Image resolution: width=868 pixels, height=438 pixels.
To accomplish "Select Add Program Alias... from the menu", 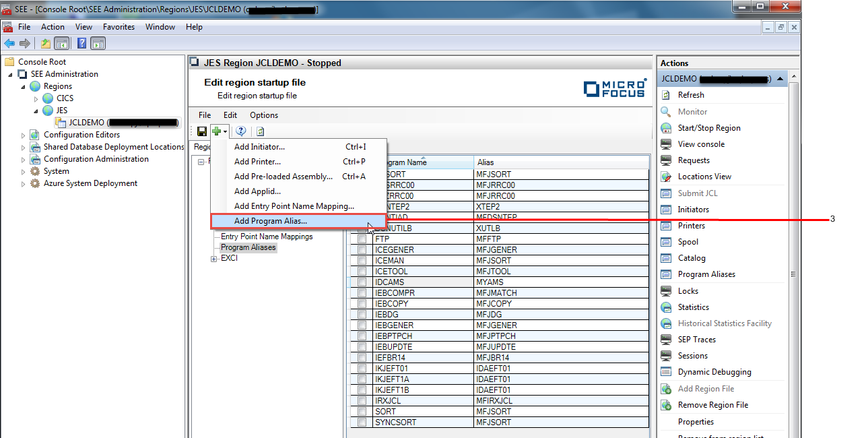I will [x=271, y=221].
